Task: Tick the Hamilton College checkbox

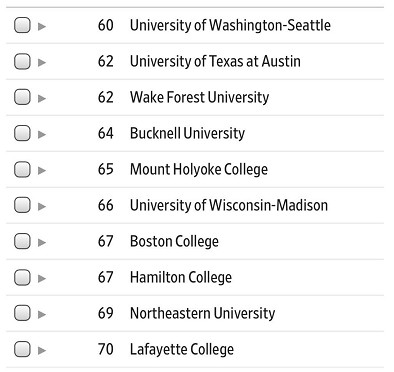Action: pyautogui.click(x=22, y=277)
